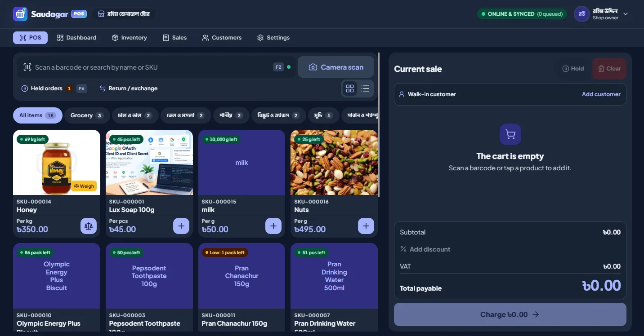Filter by পানীয় category
Screen dimensions: 644x336
click(x=231, y=115)
